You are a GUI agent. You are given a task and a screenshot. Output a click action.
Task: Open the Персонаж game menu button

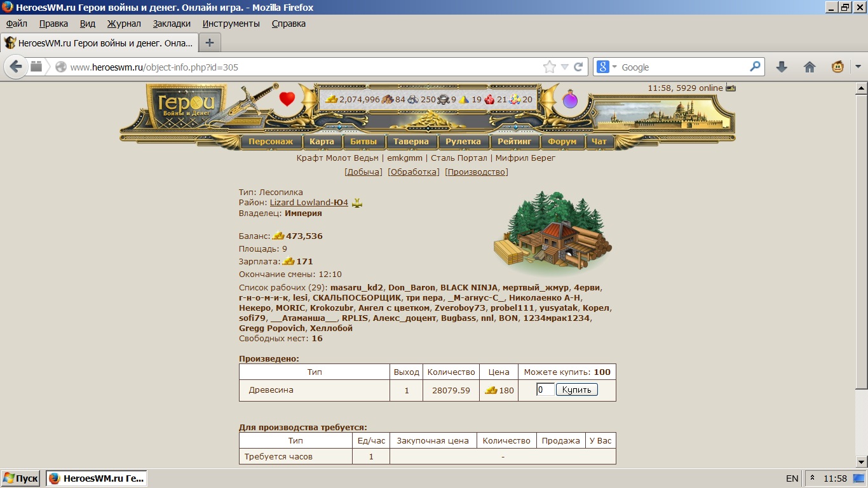(x=271, y=141)
